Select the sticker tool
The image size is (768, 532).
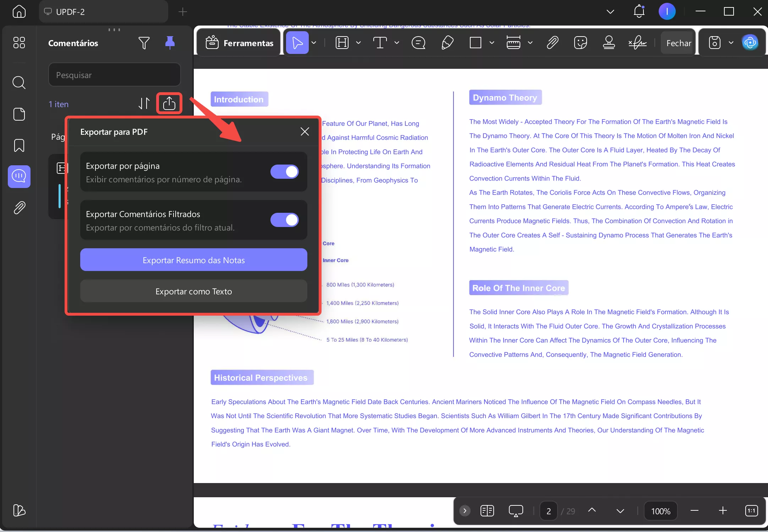581,42
